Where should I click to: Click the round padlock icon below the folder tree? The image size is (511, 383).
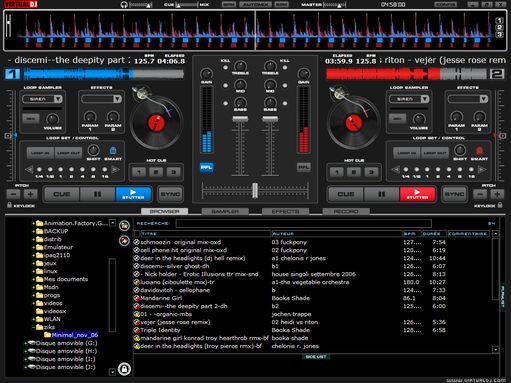[x=124, y=369]
